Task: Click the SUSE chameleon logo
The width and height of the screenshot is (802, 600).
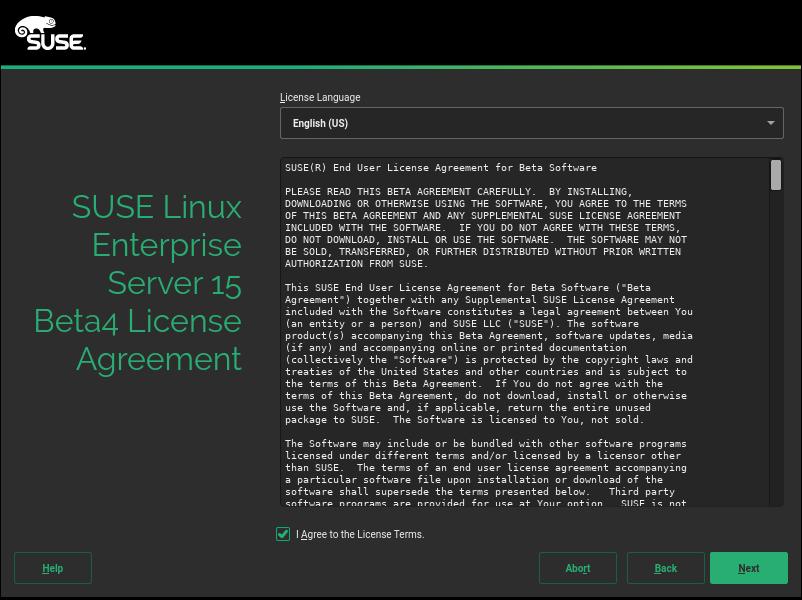Action: tap(50, 33)
